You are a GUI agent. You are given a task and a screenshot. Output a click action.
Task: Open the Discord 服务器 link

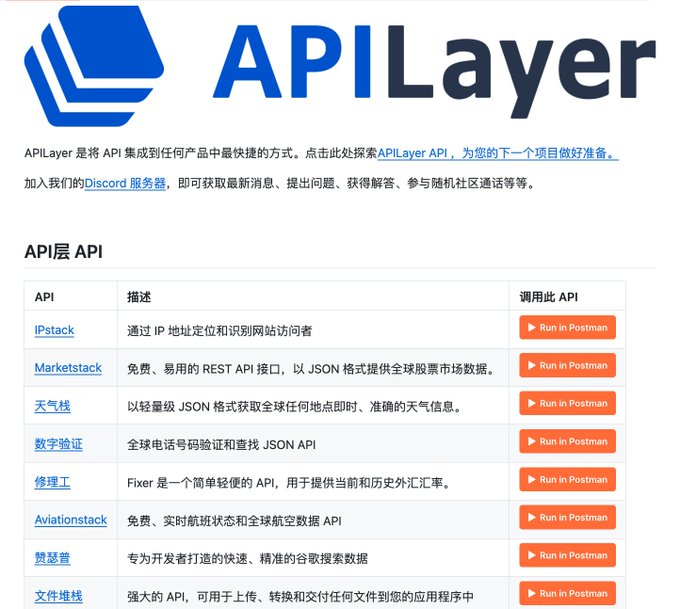point(125,183)
